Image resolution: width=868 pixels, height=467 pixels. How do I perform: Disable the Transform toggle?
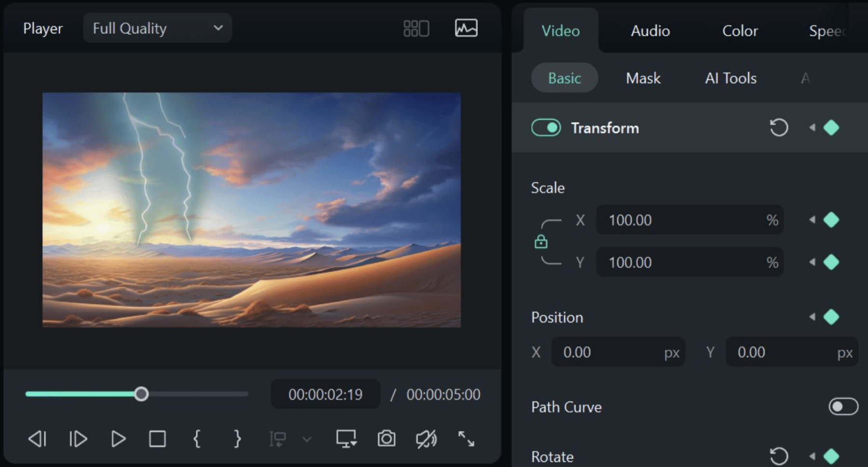click(x=545, y=128)
